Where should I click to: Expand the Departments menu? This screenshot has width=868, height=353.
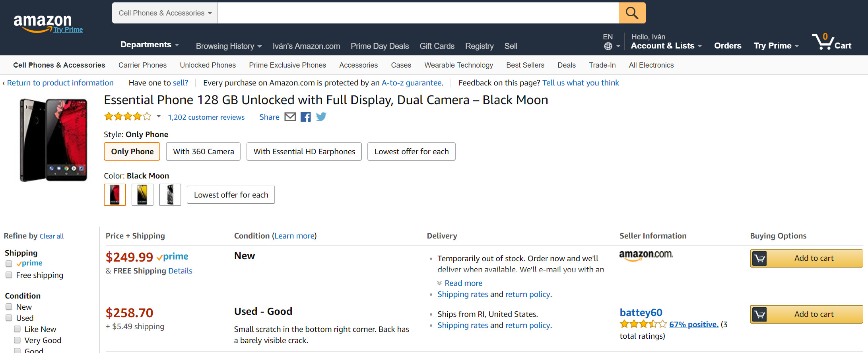coord(150,45)
